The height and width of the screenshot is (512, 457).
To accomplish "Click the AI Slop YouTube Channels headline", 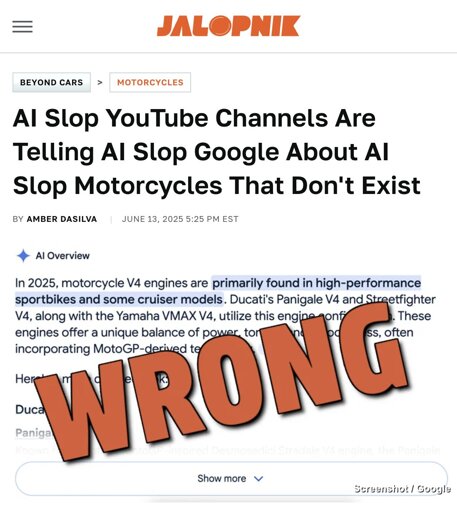I will pos(217,152).
